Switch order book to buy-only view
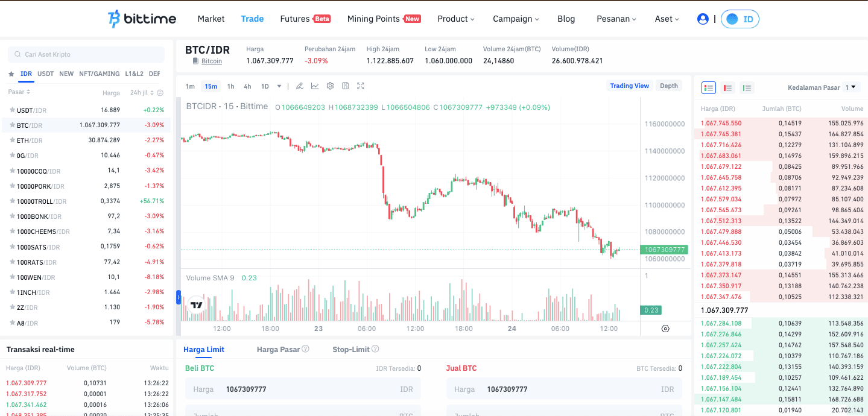868x416 pixels. pyautogui.click(x=747, y=87)
